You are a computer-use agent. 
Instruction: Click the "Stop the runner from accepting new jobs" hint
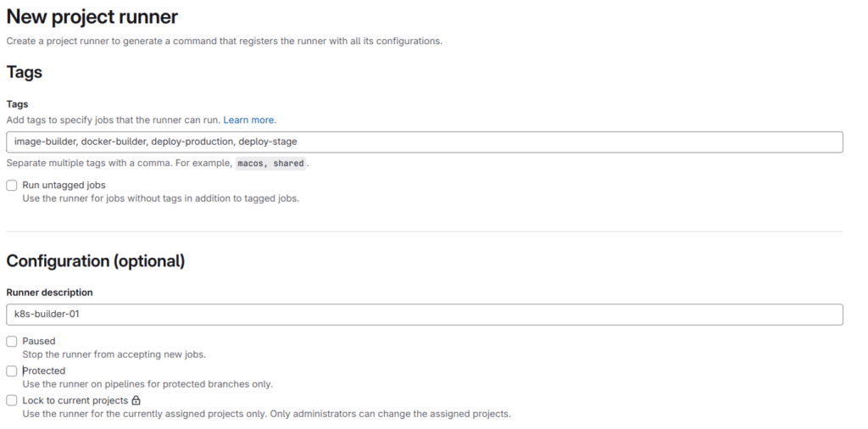point(114,354)
